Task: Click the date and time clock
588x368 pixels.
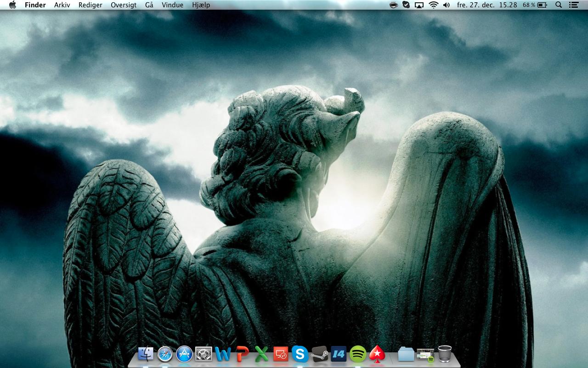Action: tap(487, 5)
